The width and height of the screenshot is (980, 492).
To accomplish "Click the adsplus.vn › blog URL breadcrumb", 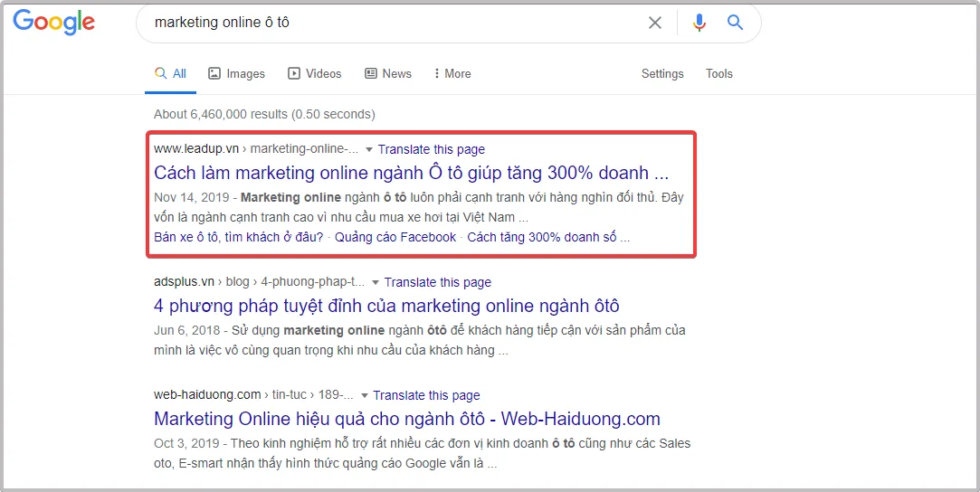I will (260, 283).
